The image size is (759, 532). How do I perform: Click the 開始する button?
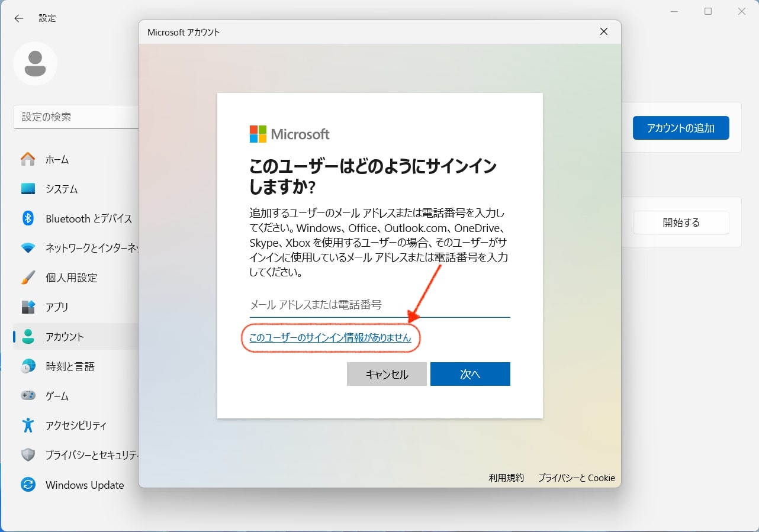681,223
